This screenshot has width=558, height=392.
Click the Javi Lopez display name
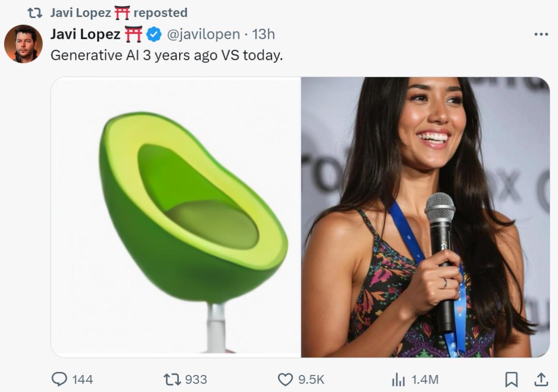[x=85, y=35]
